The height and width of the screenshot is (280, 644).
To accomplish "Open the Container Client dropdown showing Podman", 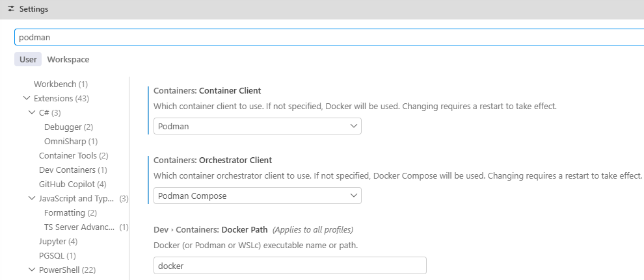I will click(x=258, y=126).
